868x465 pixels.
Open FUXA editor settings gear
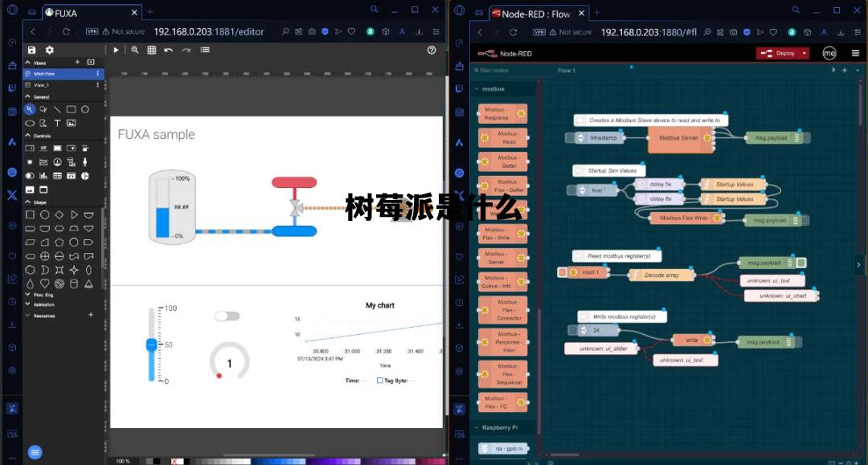(49, 50)
